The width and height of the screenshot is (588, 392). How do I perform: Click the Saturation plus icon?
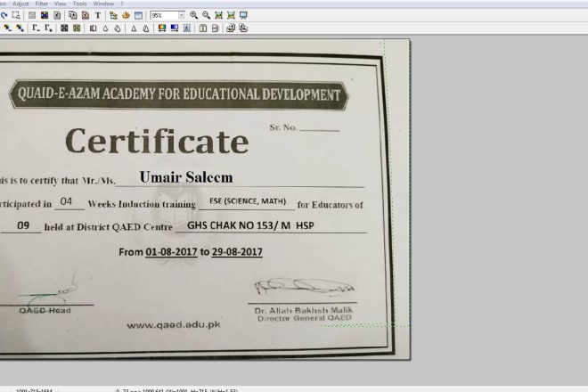click(20, 29)
